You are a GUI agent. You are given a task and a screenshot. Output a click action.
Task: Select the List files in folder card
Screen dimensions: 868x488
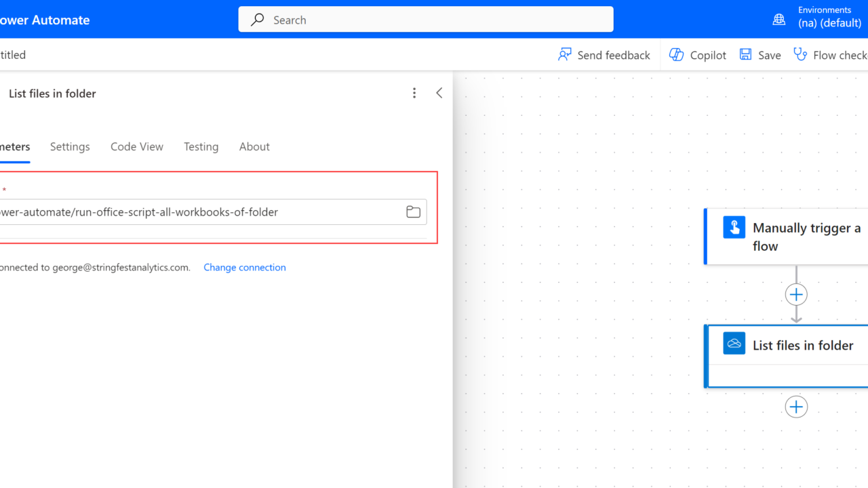pyautogui.click(x=787, y=356)
